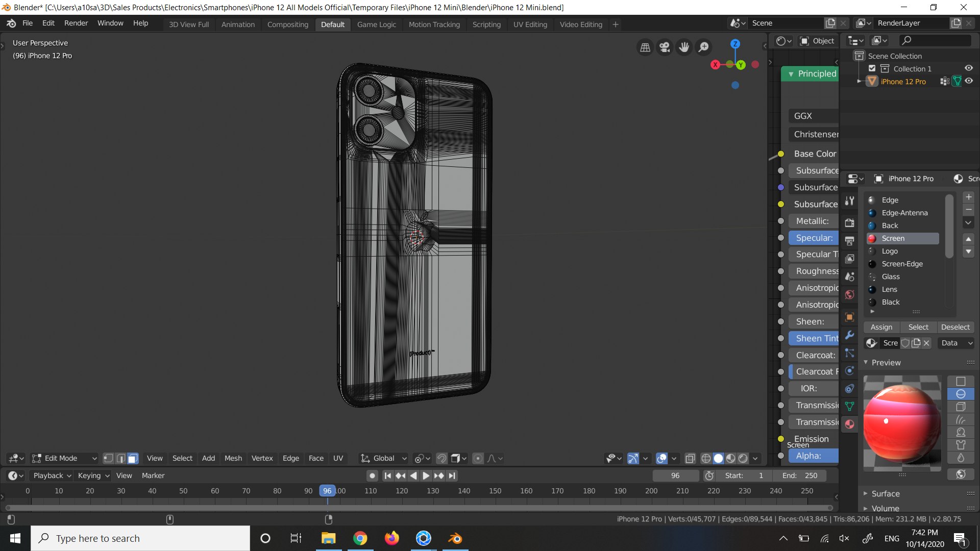Jump to the timeline start frame
The image size is (980, 551).
tap(387, 475)
